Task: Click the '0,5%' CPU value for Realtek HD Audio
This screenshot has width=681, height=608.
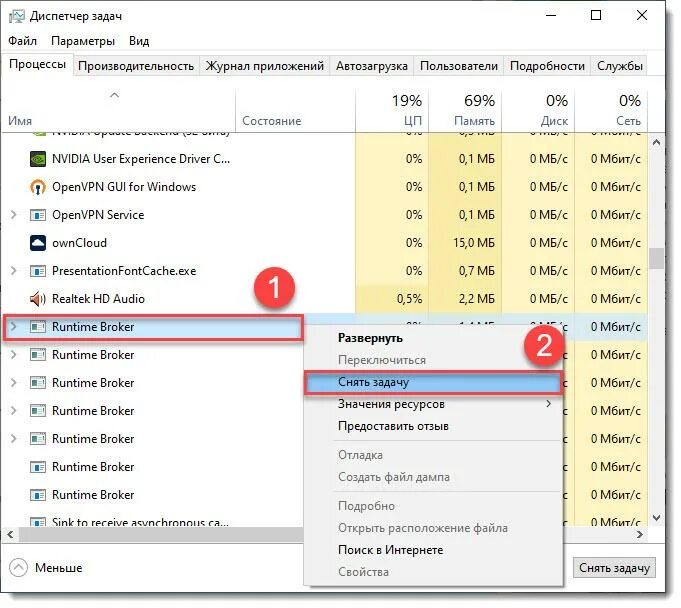Action: click(409, 299)
